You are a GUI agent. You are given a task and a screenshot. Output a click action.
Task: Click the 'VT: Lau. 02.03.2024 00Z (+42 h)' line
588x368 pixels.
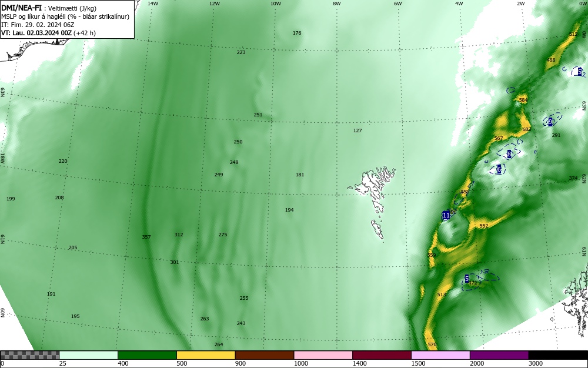tap(48, 33)
